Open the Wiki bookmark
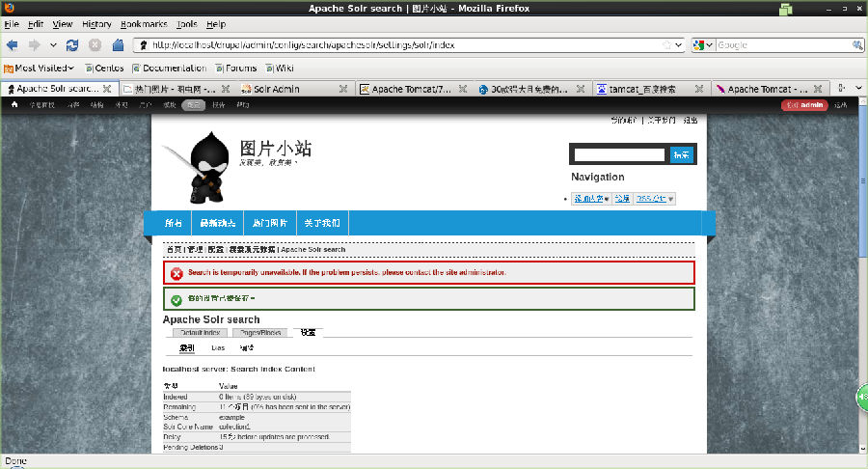 point(280,69)
